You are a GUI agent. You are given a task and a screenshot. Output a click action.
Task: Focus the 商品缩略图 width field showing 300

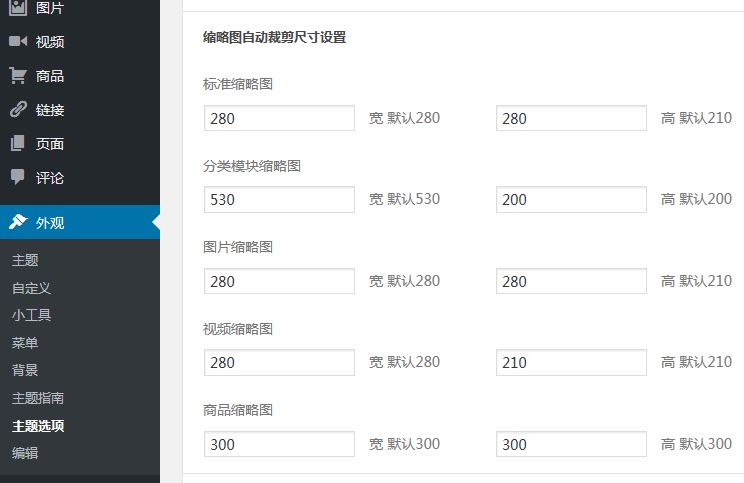coord(279,444)
